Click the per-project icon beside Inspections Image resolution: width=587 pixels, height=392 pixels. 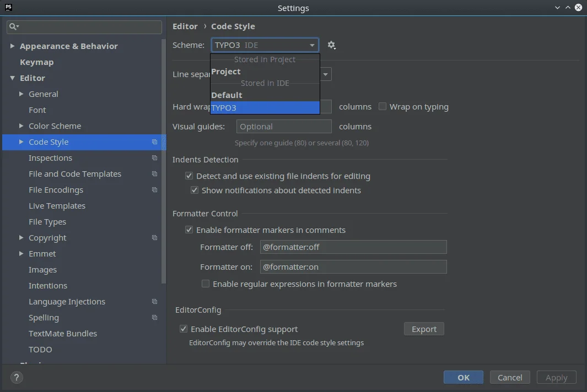click(154, 158)
